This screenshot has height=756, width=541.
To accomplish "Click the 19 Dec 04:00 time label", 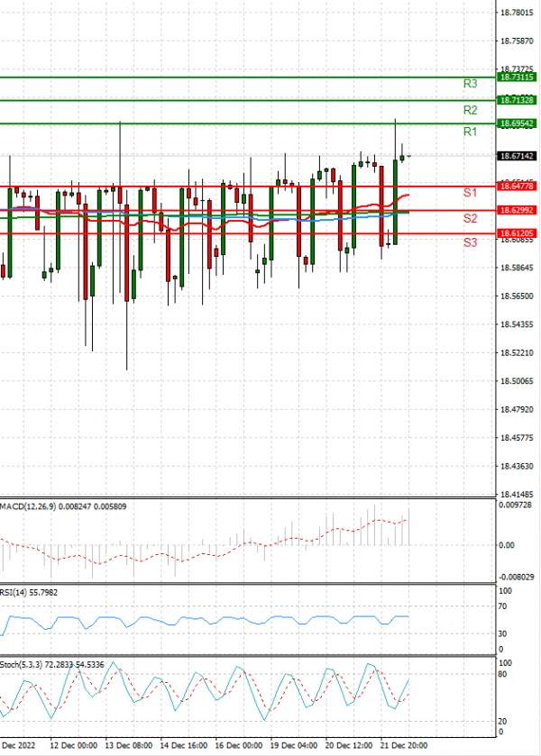I will coord(293,745).
